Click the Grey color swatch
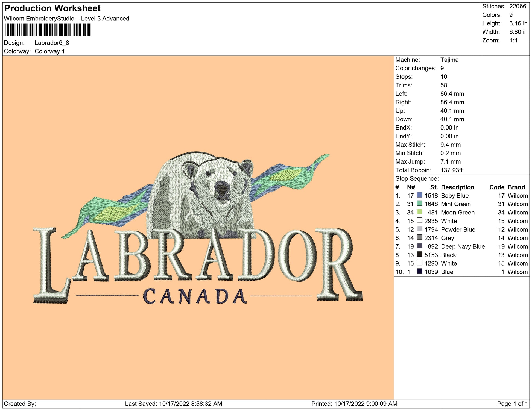532x409 pixels. pos(419,237)
